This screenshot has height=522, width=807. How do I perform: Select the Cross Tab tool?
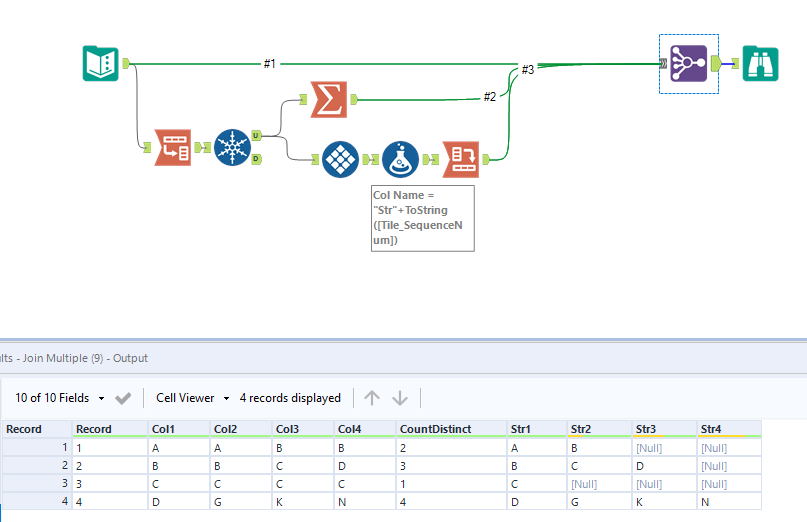(x=461, y=160)
